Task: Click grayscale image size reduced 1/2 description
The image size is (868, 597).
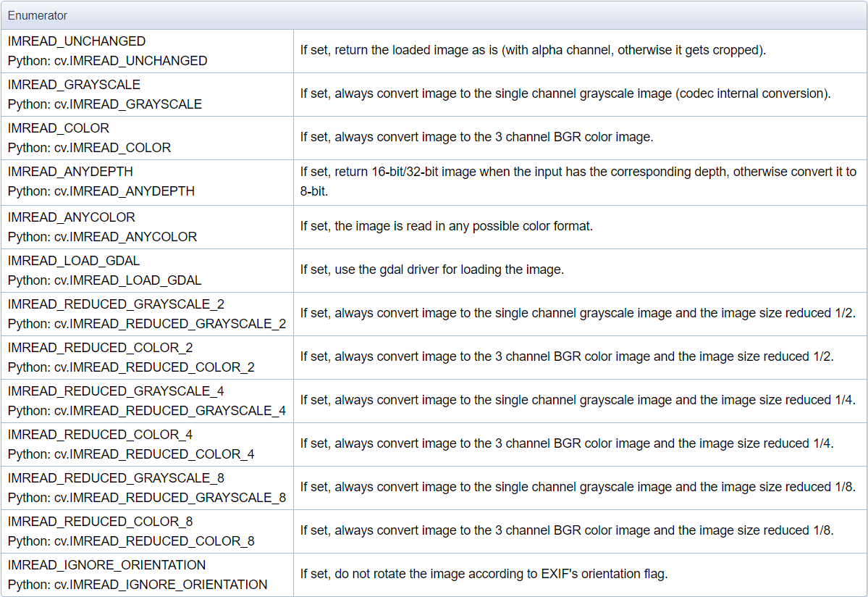Action: (x=578, y=314)
